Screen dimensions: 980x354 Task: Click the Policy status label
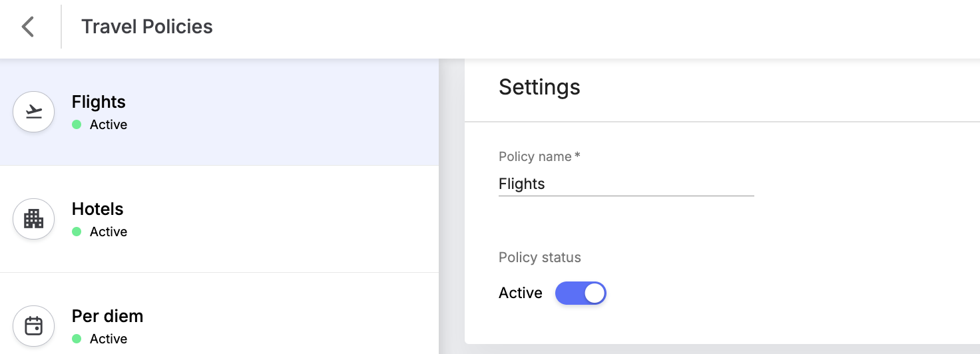point(540,258)
